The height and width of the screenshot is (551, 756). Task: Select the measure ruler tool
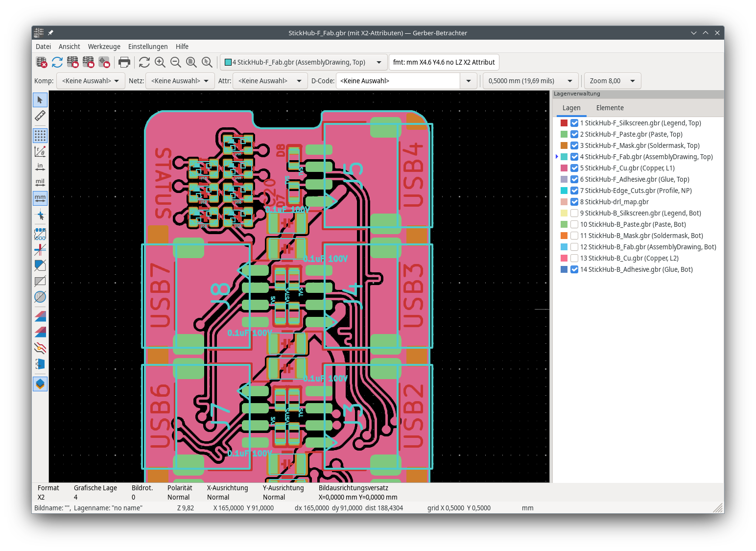coord(40,116)
